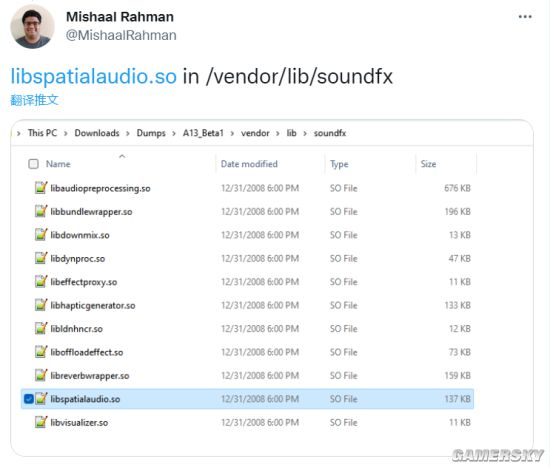Screen dimensions: 550x467
Task: Go to the Downloads breadcrumb folder
Action: click(97, 133)
